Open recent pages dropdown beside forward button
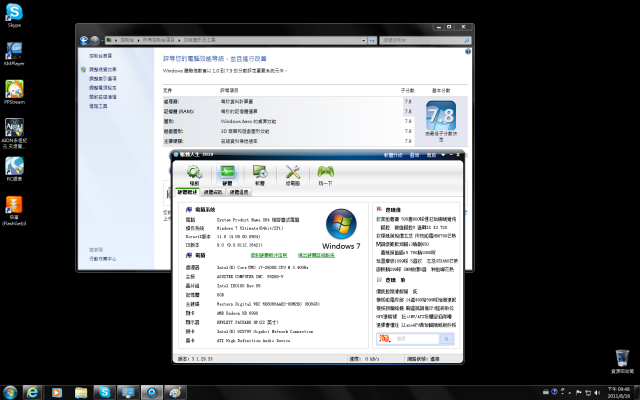Viewport: 640px width, 400px height. [x=102, y=40]
